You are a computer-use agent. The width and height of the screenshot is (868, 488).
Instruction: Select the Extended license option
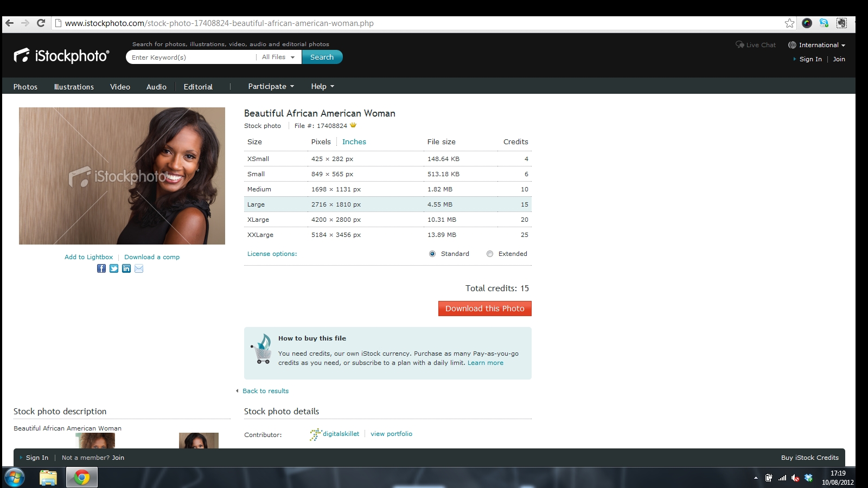[490, 254]
